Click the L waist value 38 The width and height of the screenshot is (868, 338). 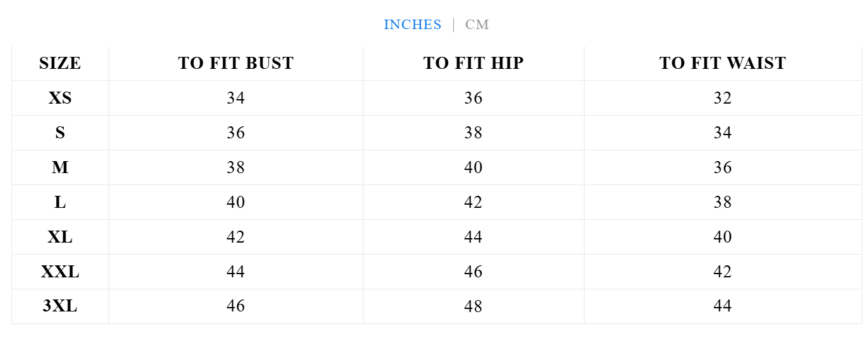tap(722, 202)
